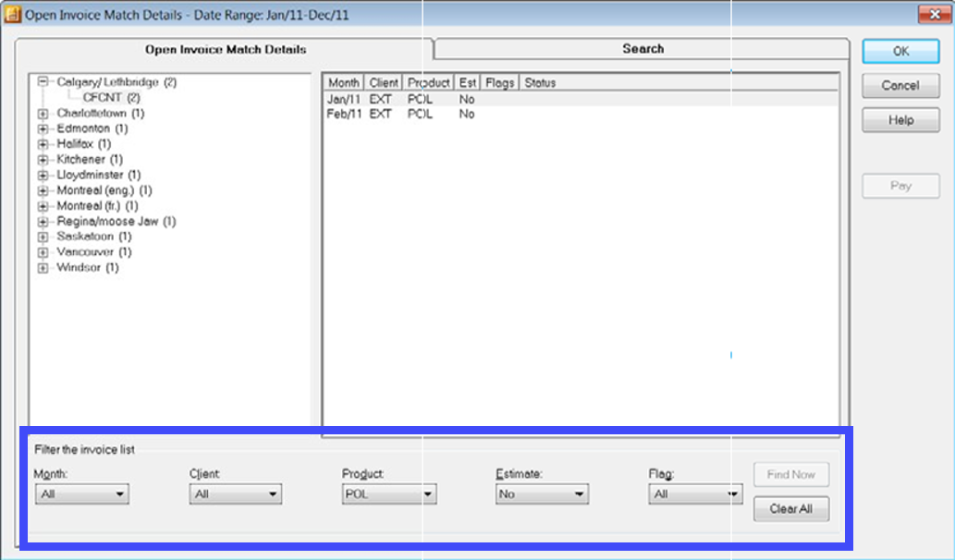955x560 pixels.
Task: Select Saskatoon (1) market label
Action: pos(93,237)
